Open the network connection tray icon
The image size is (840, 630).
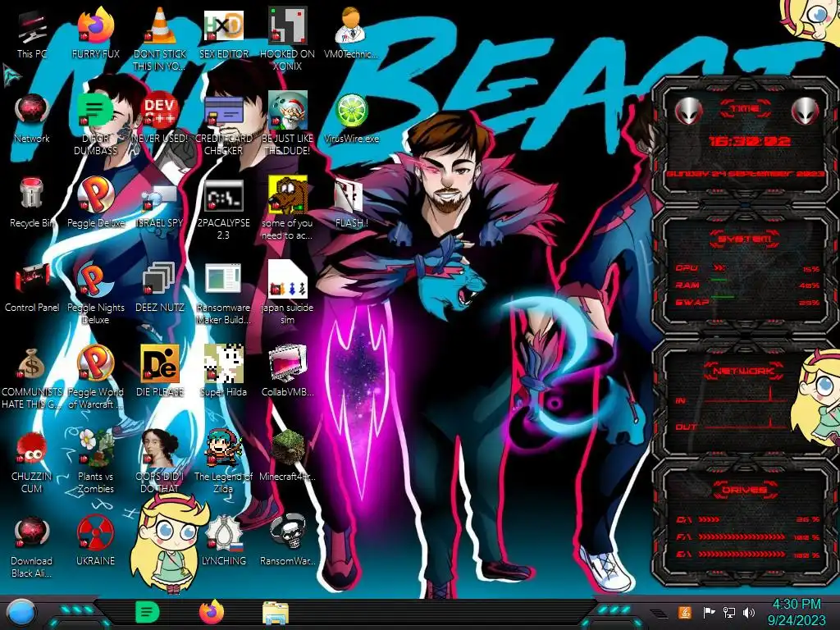(729, 612)
